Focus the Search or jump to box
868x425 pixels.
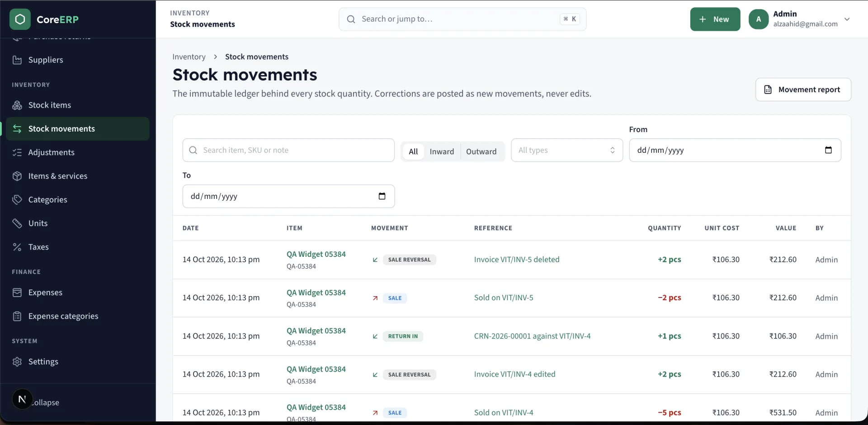pyautogui.click(x=462, y=19)
